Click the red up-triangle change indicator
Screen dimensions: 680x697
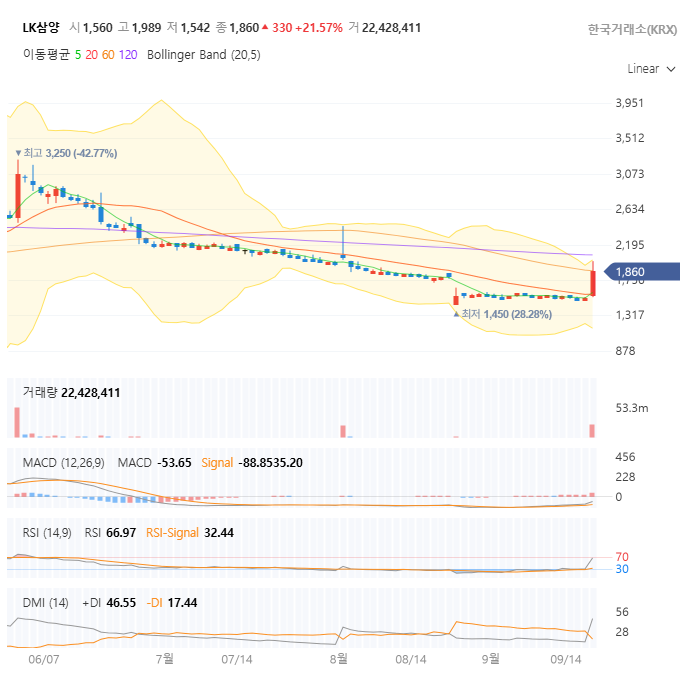[265, 27]
